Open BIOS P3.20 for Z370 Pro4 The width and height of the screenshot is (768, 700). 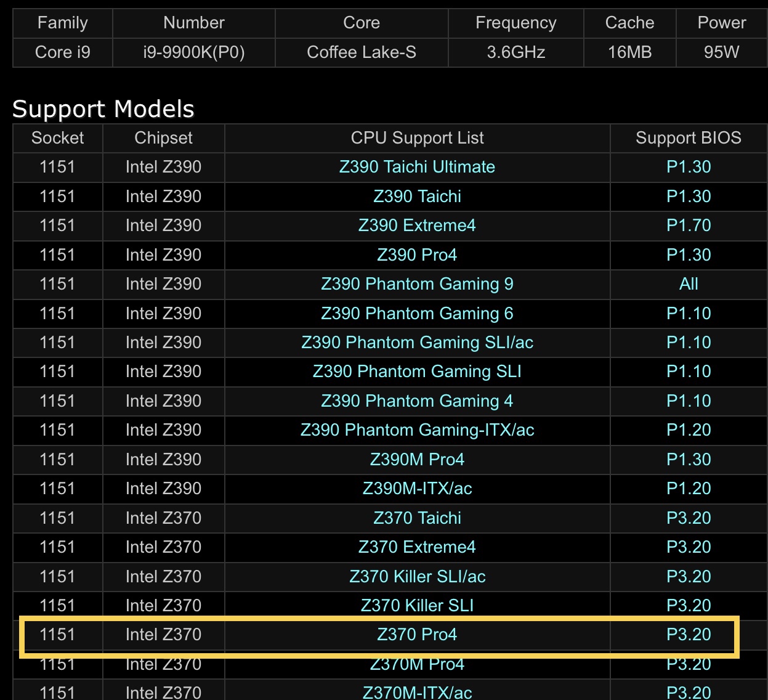coord(689,635)
